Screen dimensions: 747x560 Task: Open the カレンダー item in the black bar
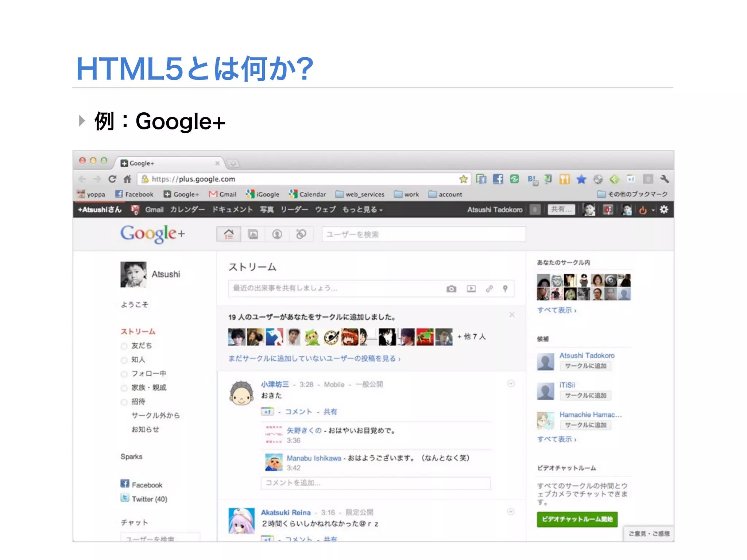(x=187, y=210)
